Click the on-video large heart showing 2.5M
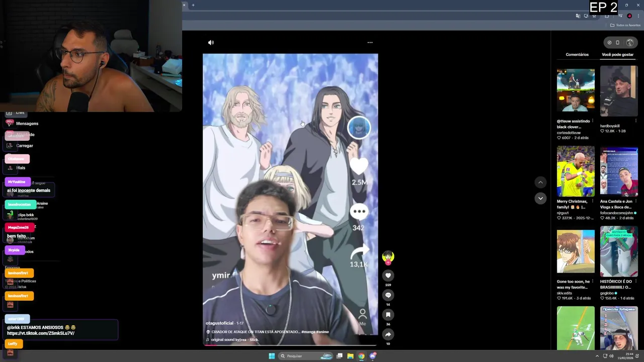This screenshot has height=362, width=644. pyautogui.click(x=359, y=166)
